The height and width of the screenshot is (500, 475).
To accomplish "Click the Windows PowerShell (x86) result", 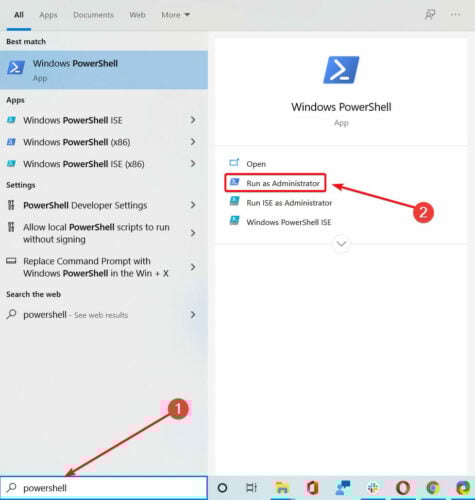I will (104, 142).
